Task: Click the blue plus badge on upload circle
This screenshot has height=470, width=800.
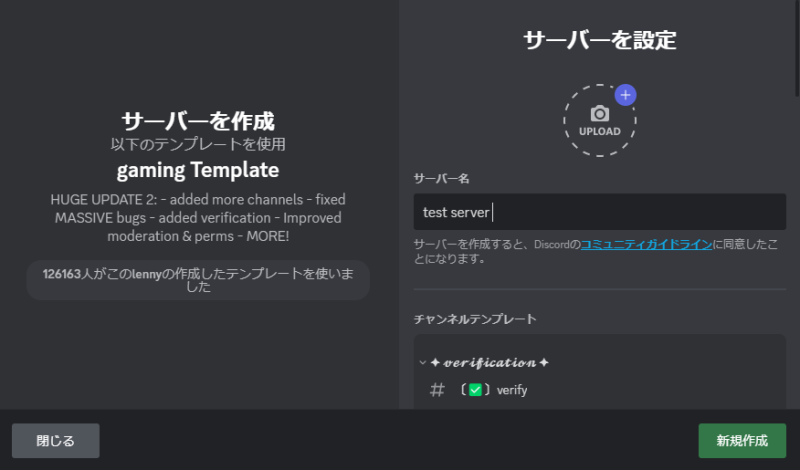Action: [x=625, y=95]
